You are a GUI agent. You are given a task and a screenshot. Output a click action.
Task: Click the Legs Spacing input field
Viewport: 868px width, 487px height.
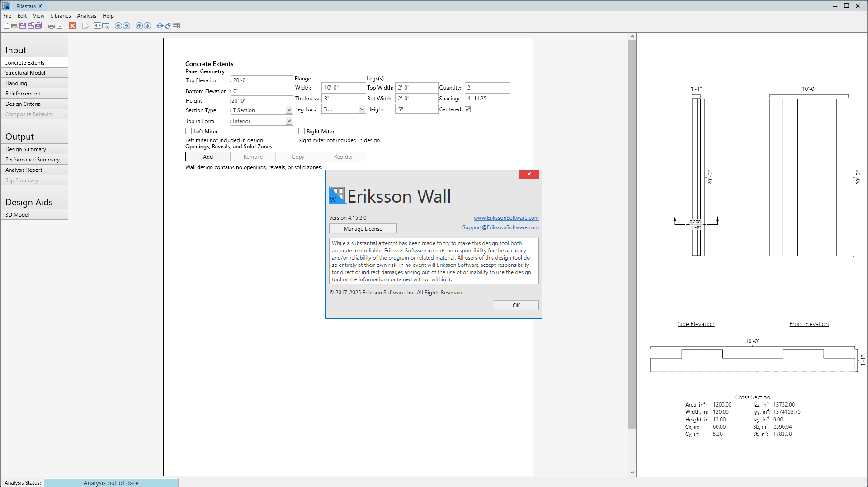tap(487, 98)
